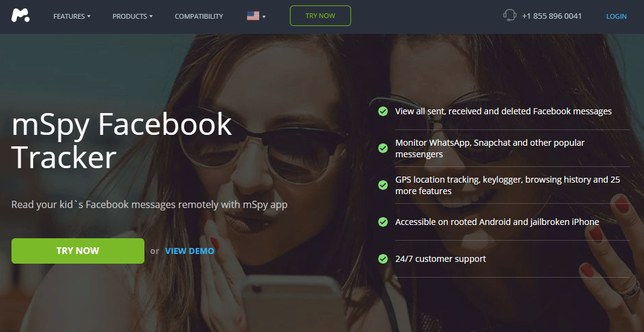Viewport: 644px width, 332px height.
Task: Select text 'View all sent, received and deleted Facebook messages'
Action: (x=503, y=111)
